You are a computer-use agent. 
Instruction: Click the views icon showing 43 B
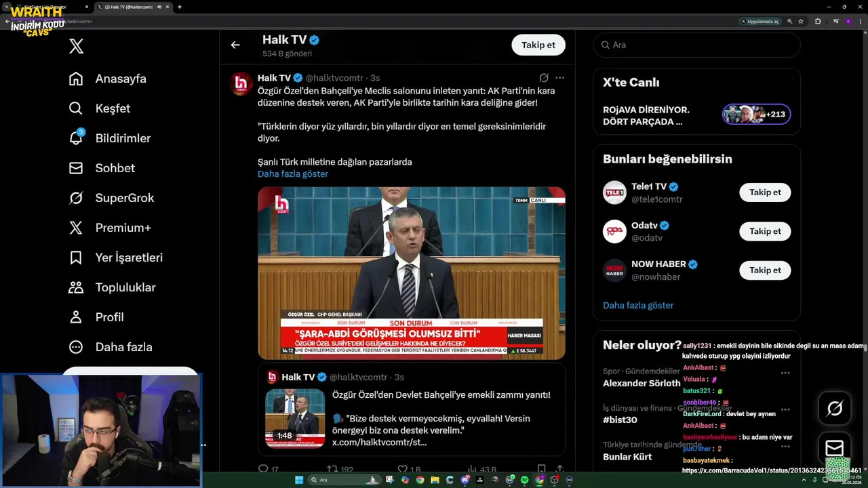coord(473,469)
